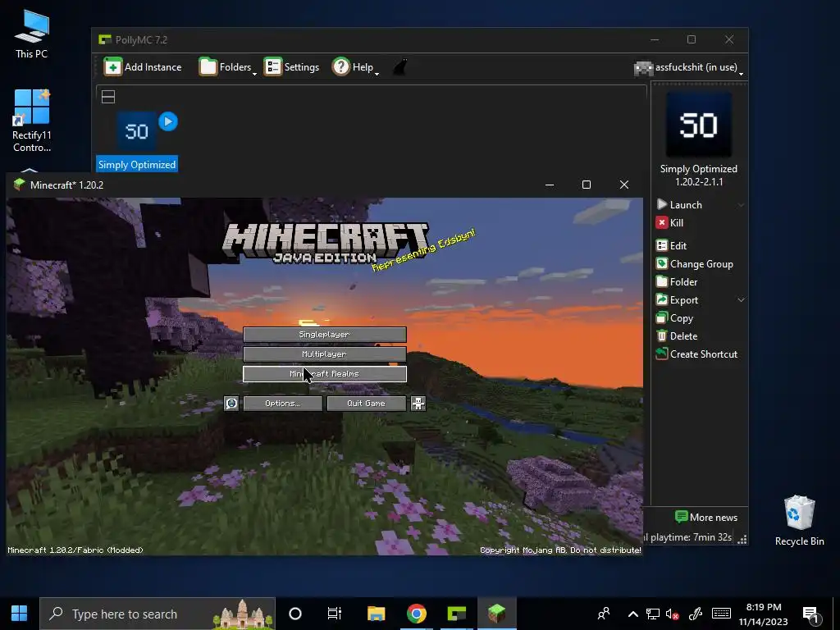Open This PC desktop icon

(32, 34)
